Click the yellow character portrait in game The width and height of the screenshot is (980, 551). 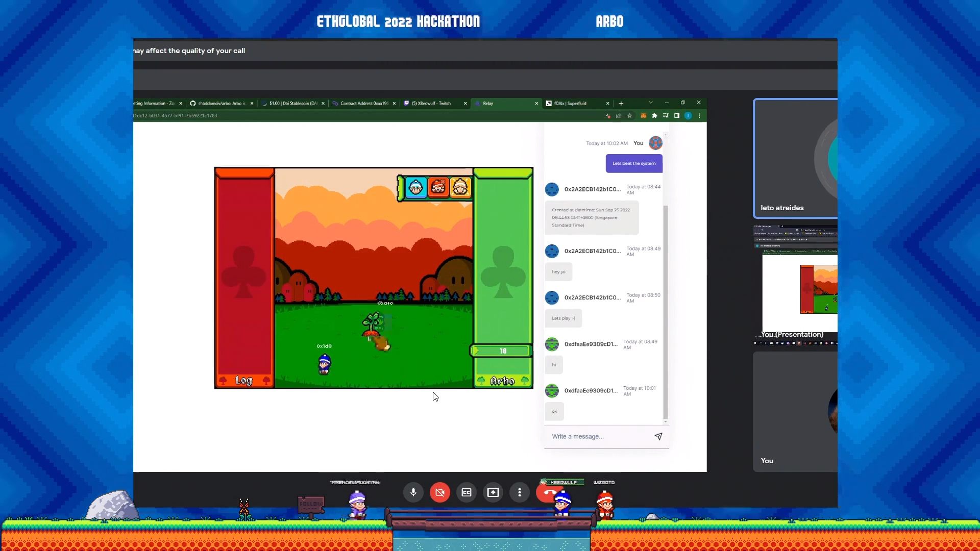[460, 188]
